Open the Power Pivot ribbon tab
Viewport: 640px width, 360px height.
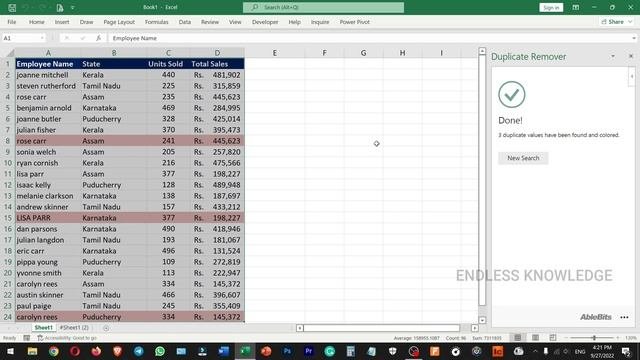pyautogui.click(x=355, y=22)
